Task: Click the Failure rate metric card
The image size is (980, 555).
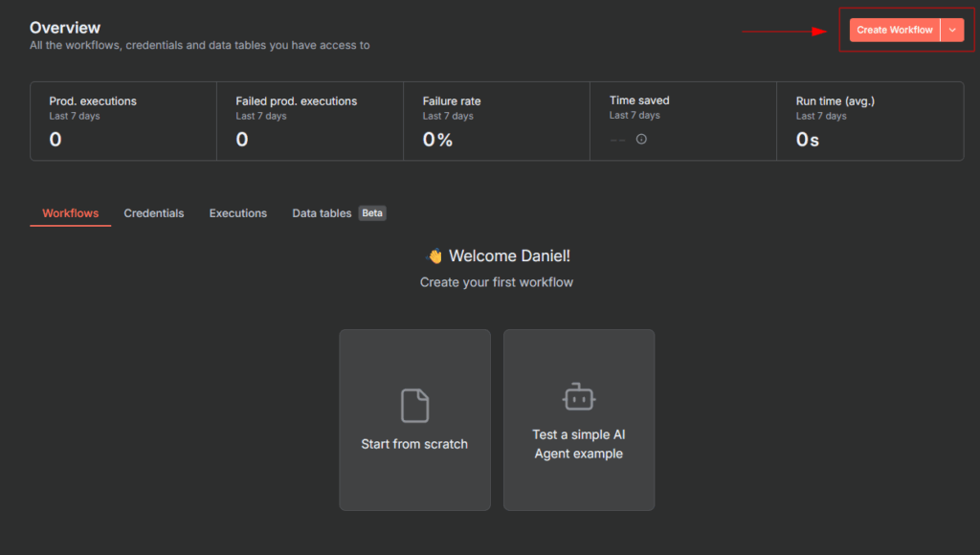Action: point(497,121)
